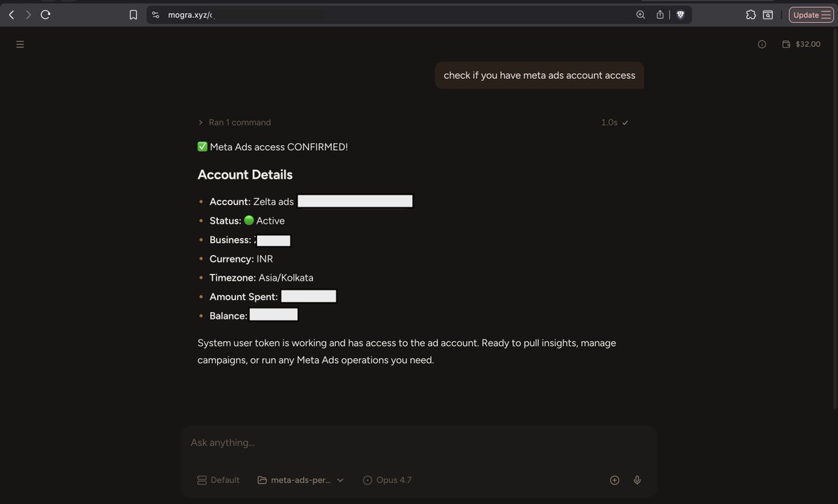Open the hamburger sidebar menu
Viewport: 838px width, 504px height.
point(20,45)
